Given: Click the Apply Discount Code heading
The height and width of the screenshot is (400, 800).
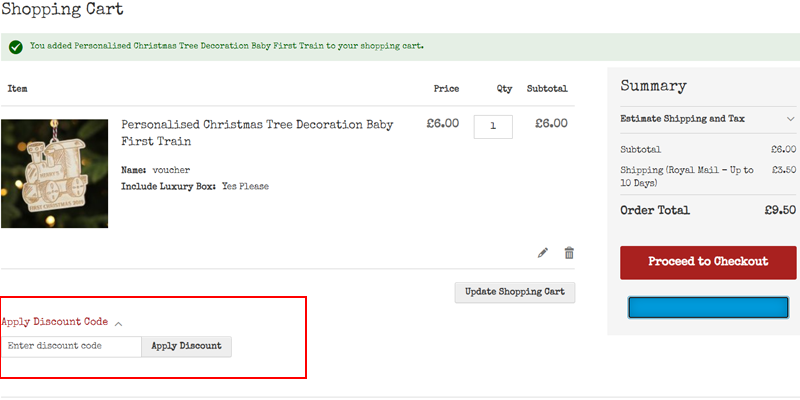Looking at the screenshot, I should coord(55,322).
